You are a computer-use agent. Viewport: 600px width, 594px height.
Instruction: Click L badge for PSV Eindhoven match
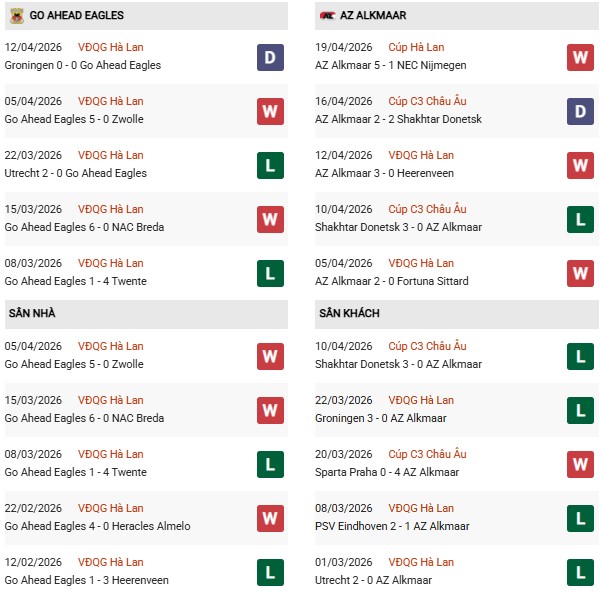coord(581,518)
